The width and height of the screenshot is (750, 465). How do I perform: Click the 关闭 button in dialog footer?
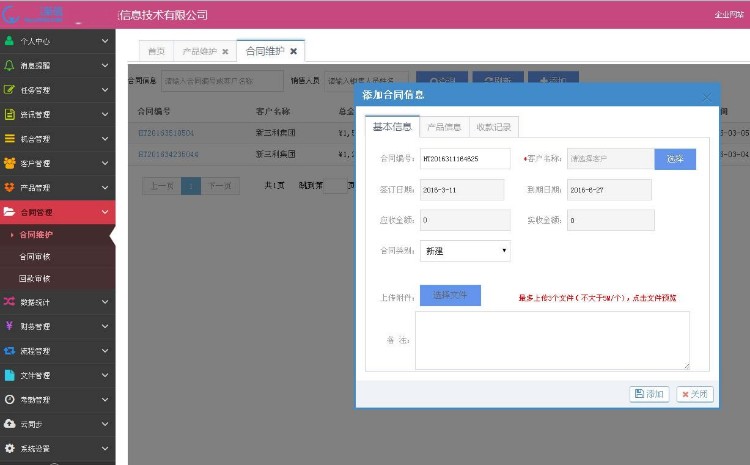pyautogui.click(x=695, y=394)
